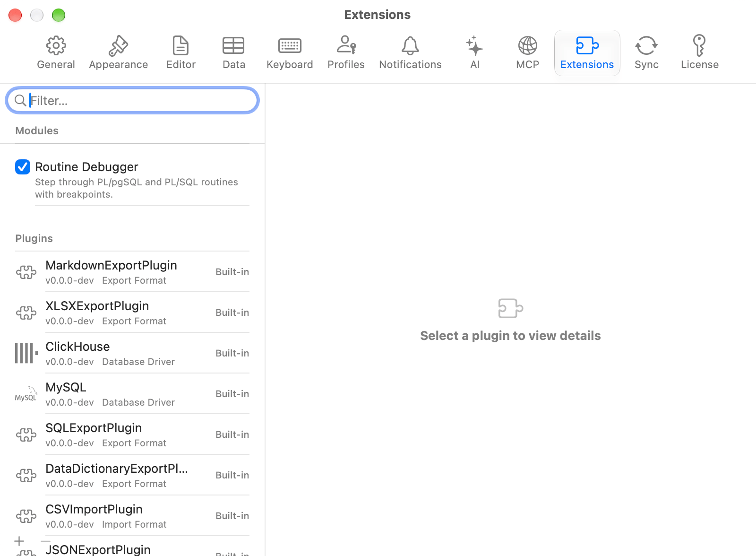
Task: Select the MySQL plugin name
Action: point(66,387)
